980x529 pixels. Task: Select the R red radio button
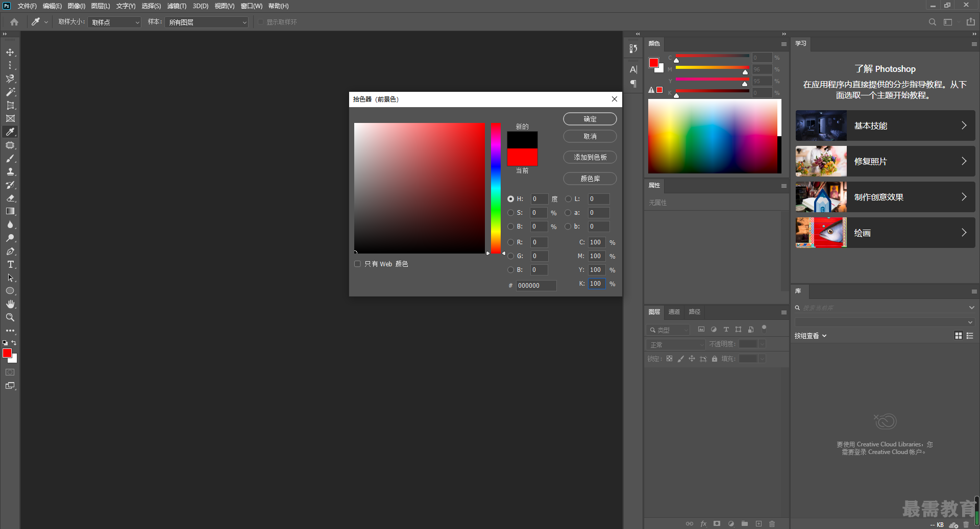point(511,242)
